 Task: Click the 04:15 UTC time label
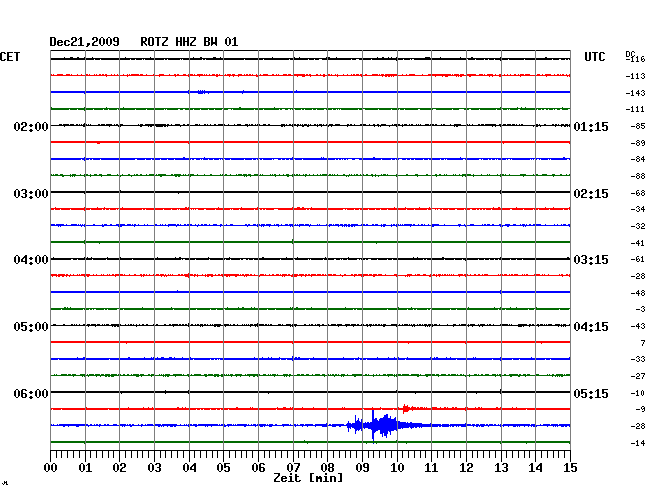591,327
